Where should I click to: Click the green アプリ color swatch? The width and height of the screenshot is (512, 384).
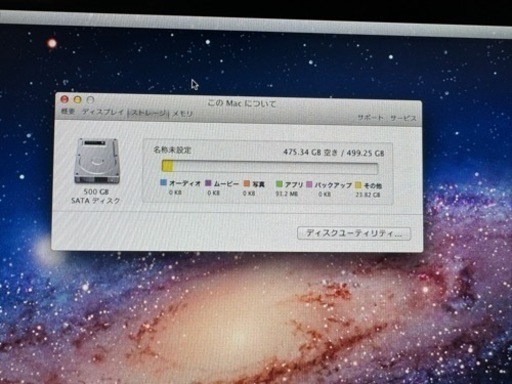[x=279, y=184]
